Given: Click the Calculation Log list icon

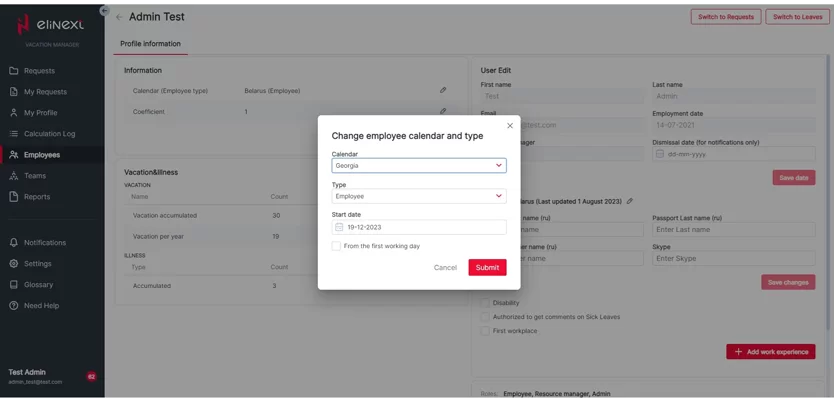Looking at the screenshot, I should pos(14,134).
